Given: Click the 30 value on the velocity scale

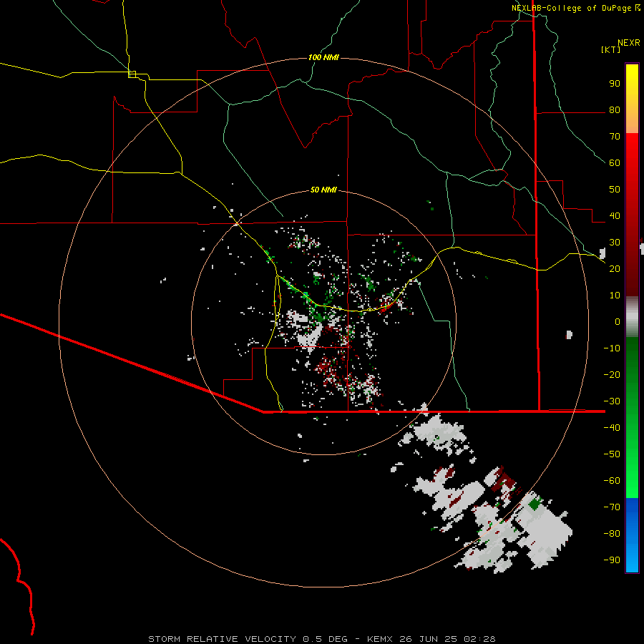Looking at the screenshot, I should (x=615, y=243).
